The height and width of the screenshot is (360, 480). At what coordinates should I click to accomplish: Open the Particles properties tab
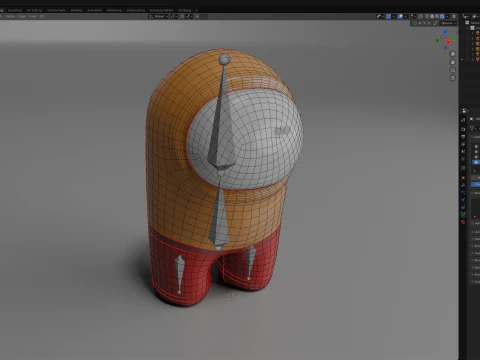pos(463,192)
